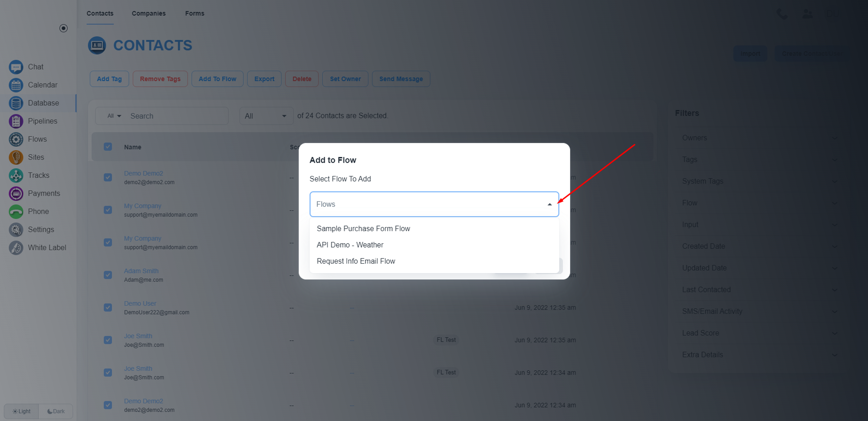
Task: Select the Tracks sidebar icon
Action: pos(16,176)
